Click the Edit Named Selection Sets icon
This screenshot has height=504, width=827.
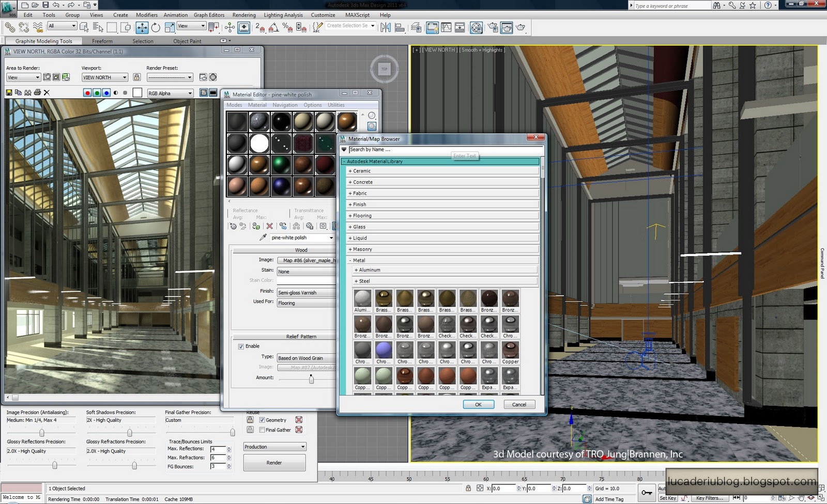click(318, 27)
